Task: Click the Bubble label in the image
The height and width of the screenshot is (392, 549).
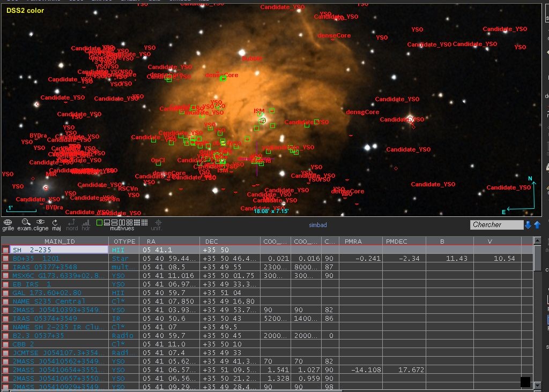Action: click(252, 58)
